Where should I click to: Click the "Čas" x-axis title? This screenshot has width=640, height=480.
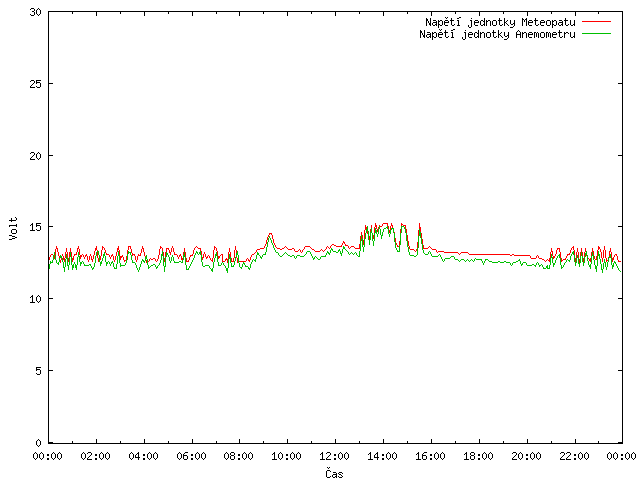(334, 473)
